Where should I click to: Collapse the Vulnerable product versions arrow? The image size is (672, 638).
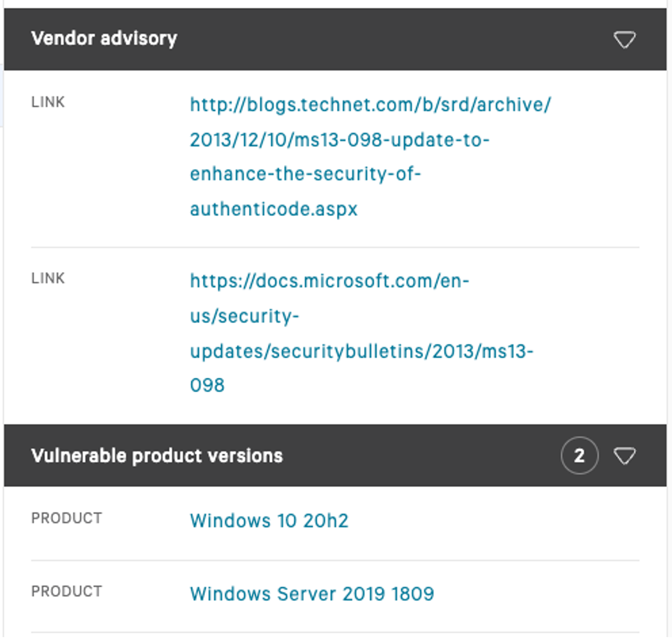pyautogui.click(x=624, y=456)
